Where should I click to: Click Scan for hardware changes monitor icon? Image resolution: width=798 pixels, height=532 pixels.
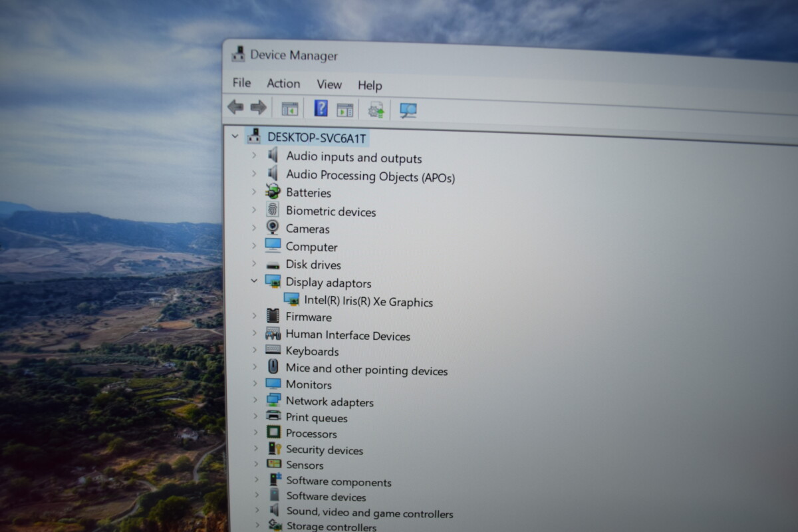pyautogui.click(x=408, y=110)
